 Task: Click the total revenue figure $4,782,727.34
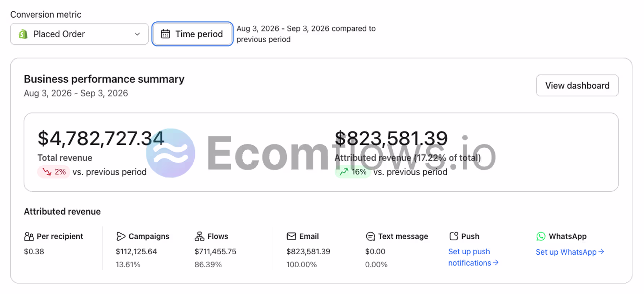pyautogui.click(x=101, y=138)
